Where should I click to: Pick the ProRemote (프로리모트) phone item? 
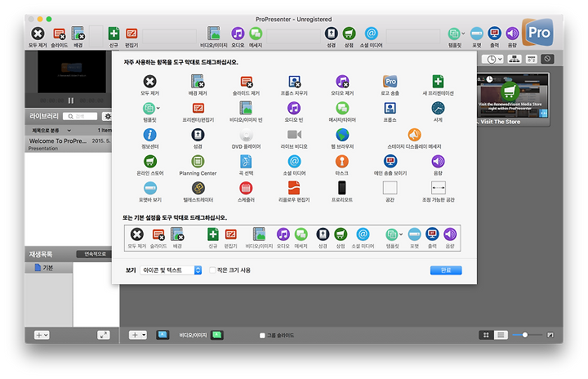[x=342, y=192]
